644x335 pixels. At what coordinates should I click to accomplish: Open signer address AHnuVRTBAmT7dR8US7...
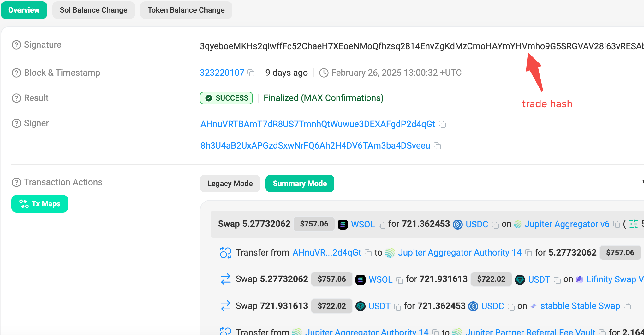[x=318, y=124]
